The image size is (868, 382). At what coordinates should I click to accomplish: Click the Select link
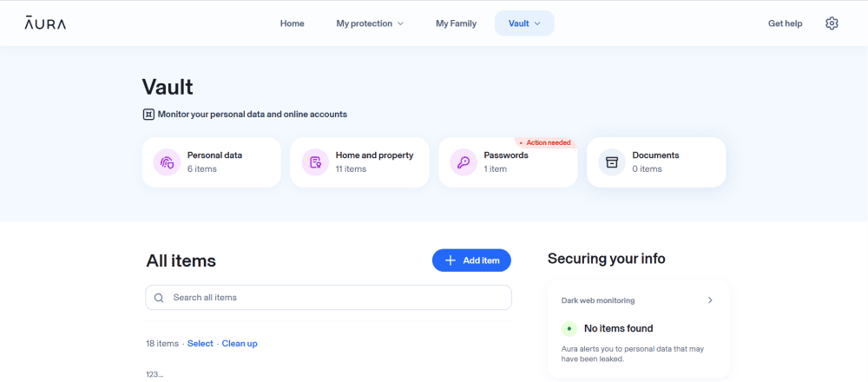(200, 344)
